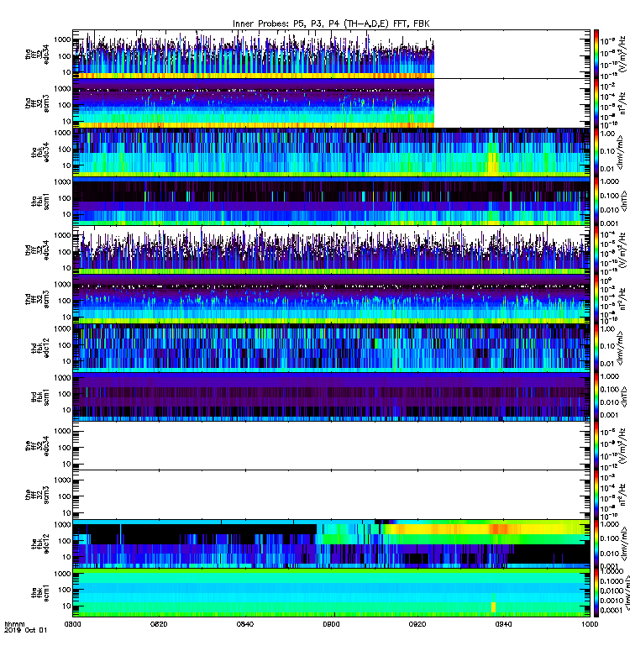Click the color bar of the the fbk scm1 panel
Screen dimensions: 630x672
[596, 593]
